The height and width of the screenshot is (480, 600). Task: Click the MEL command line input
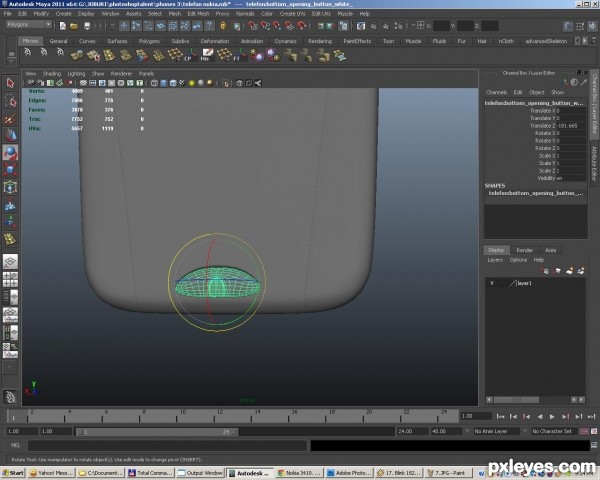[167, 446]
